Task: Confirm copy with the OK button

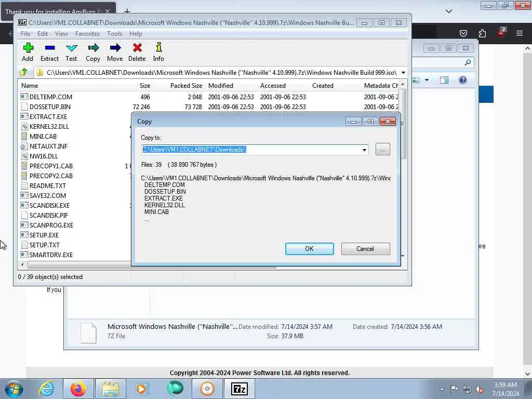Action: [310, 249]
